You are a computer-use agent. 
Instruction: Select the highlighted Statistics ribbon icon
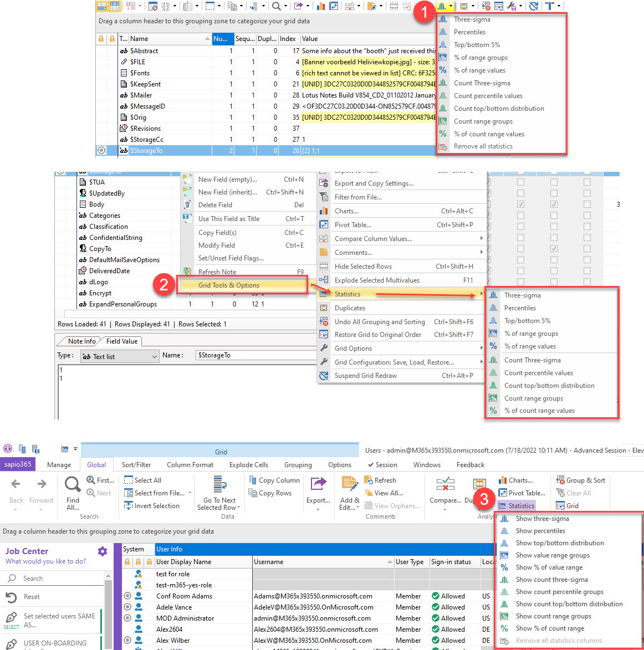coord(516,505)
